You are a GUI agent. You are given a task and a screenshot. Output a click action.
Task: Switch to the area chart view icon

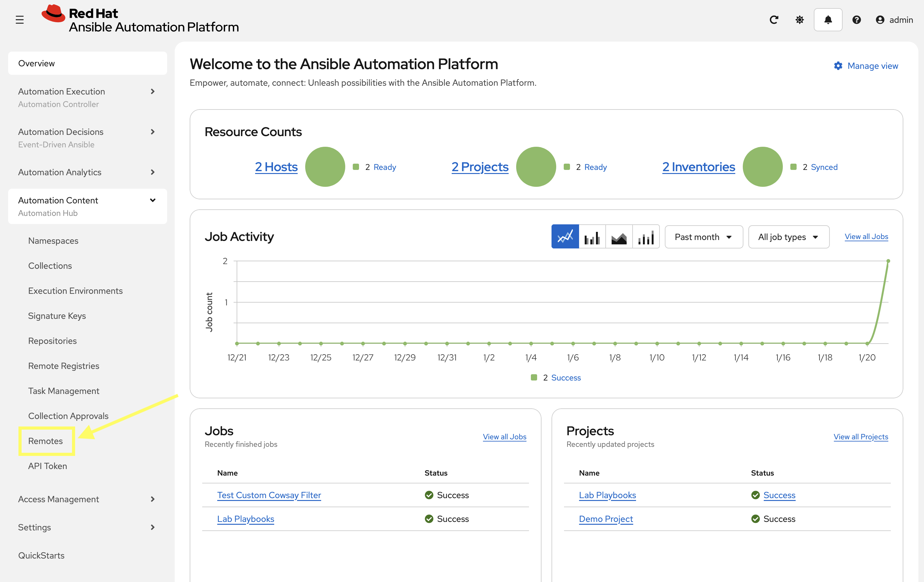tap(619, 237)
